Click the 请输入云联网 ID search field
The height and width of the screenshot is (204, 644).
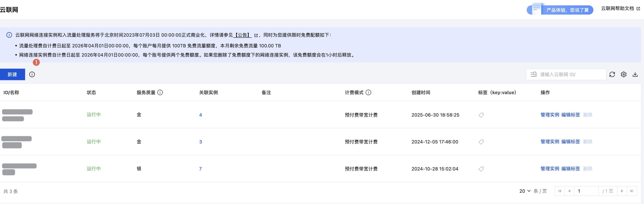click(571, 75)
